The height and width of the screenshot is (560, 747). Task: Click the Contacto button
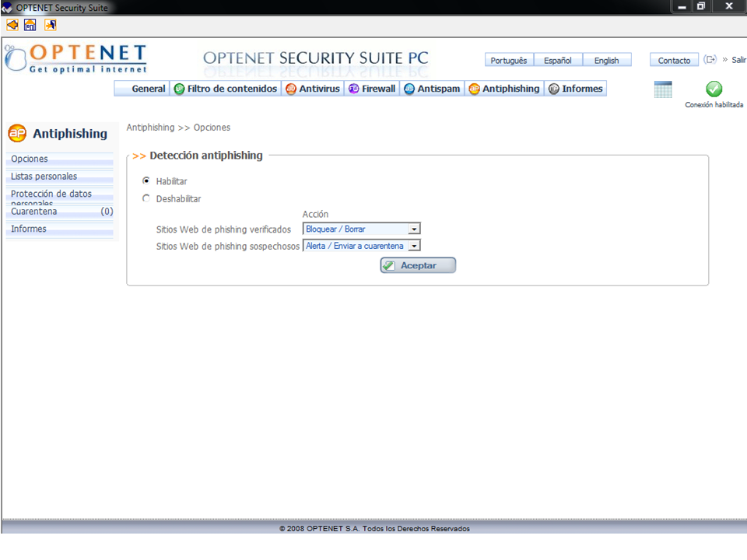[x=674, y=61]
